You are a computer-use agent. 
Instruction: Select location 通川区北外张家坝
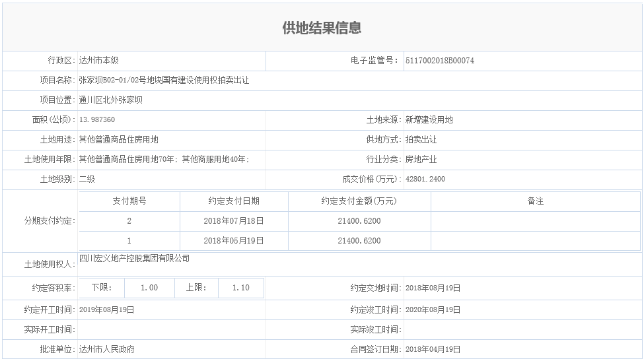[x=110, y=100]
